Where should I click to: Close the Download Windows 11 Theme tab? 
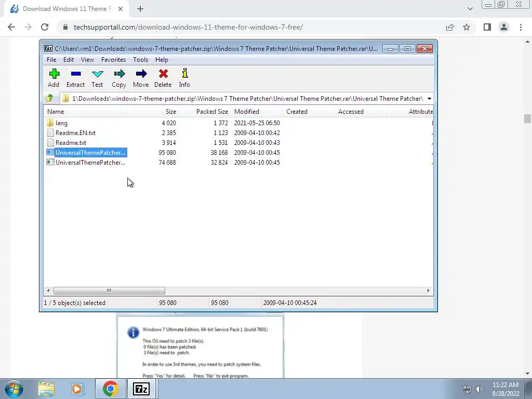click(121, 9)
